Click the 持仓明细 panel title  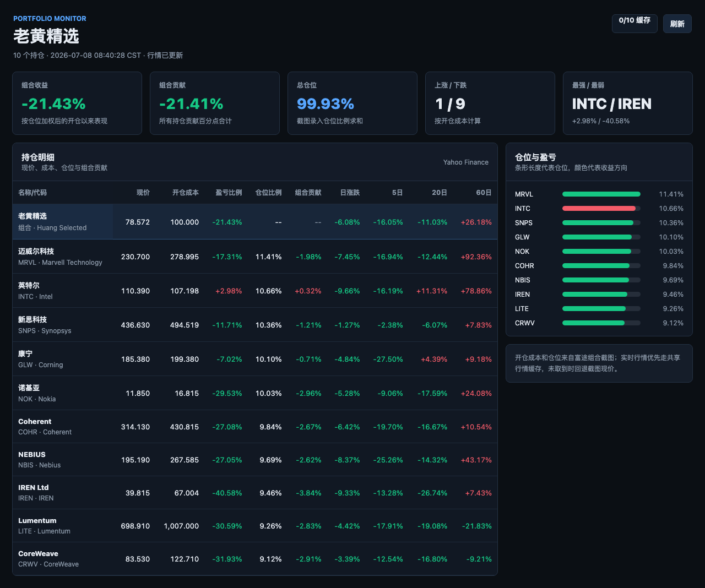pyautogui.click(x=38, y=157)
